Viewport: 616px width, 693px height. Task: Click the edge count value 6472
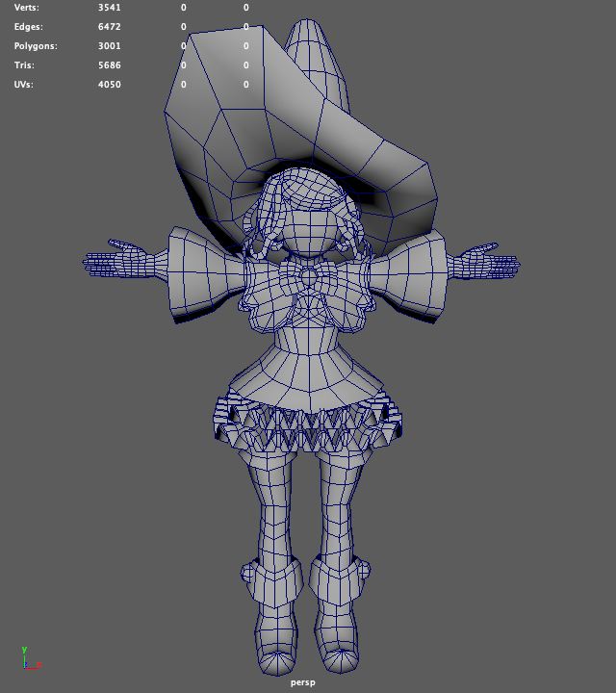pyautogui.click(x=109, y=27)
